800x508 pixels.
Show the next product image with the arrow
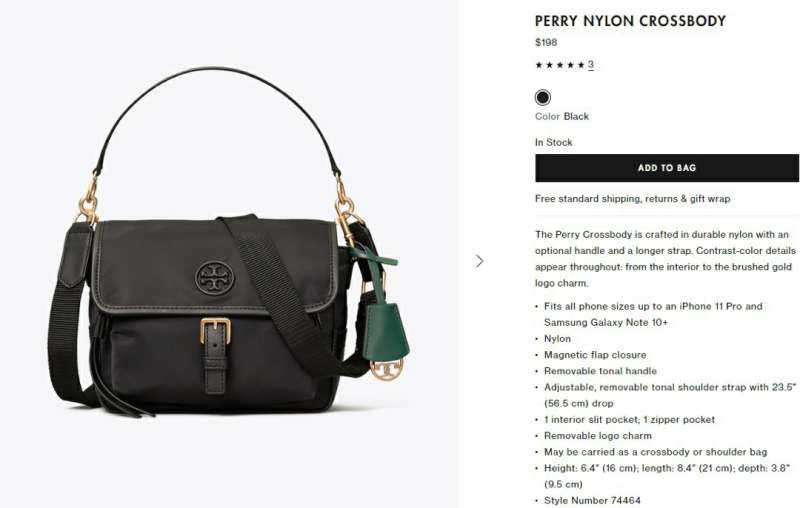pyautogui.click(x=479, y=261)
